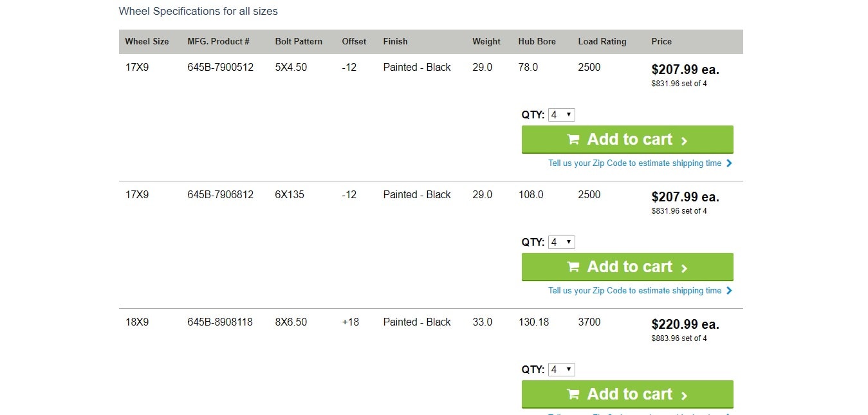Screen dimensions: 868x415
Task: Open QTY dropdown for 645B-7900512 wheel
Action: [561, 115]
